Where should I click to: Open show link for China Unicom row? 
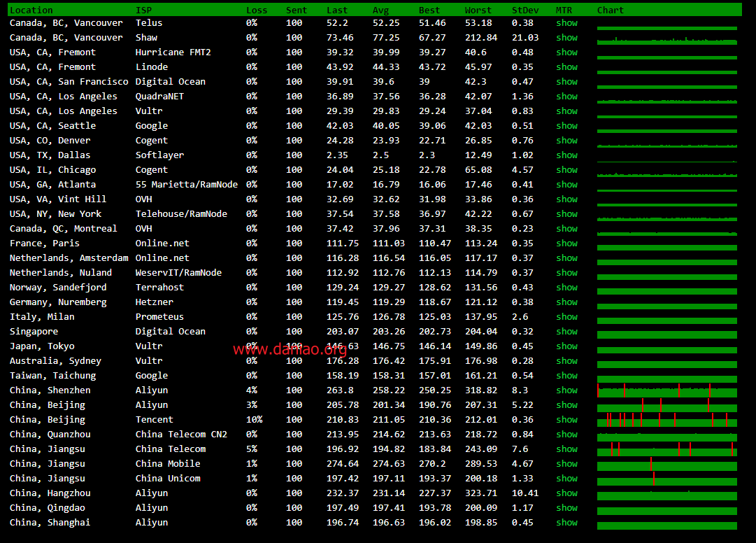click(x=566, y=479)
